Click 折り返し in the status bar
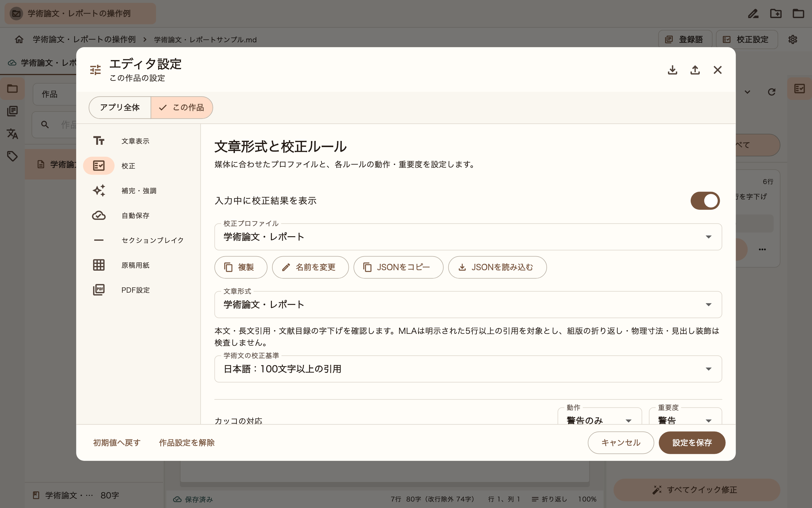This screenshot has height=508, width=812. click(550, 499)
